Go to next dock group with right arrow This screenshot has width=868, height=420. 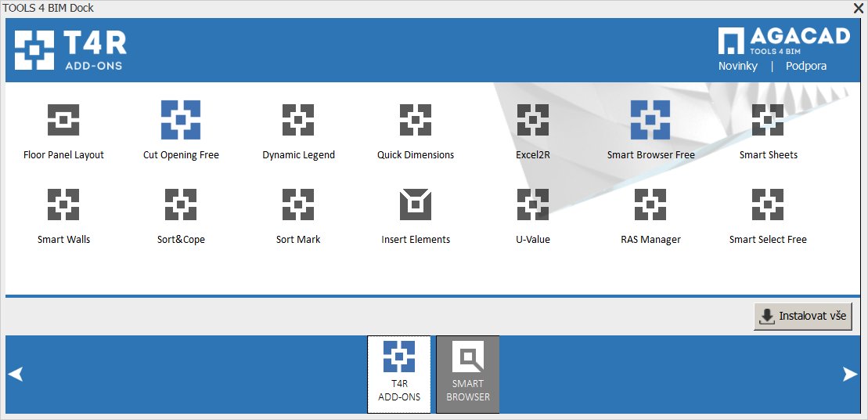click(x=850, y=374)
